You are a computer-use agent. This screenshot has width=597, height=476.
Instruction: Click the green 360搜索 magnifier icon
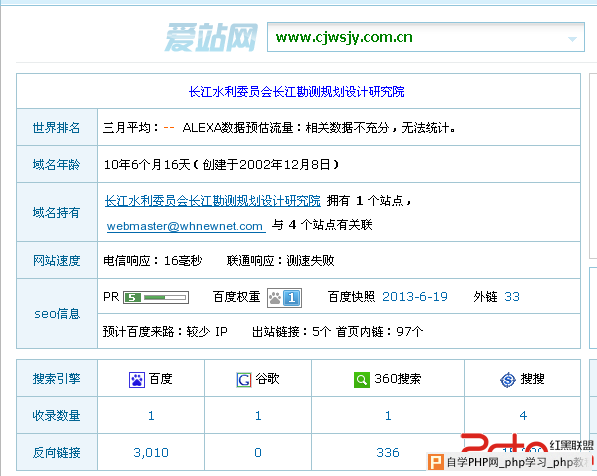(362, 380)
